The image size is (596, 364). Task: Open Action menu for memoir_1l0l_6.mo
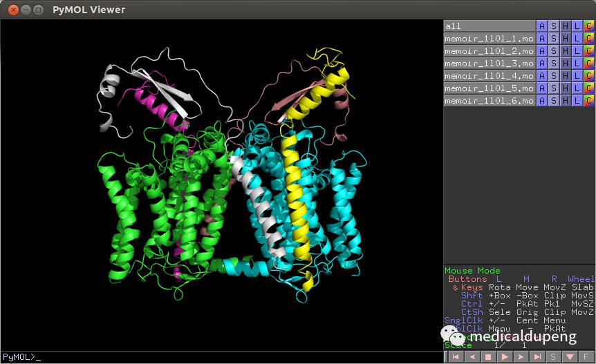542,101
